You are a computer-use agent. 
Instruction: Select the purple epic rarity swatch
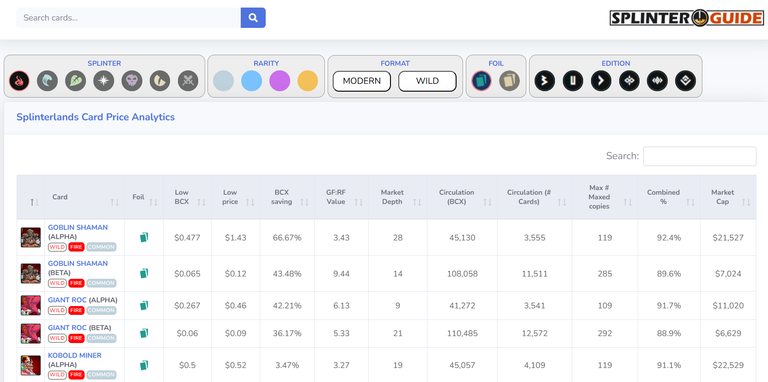pos(280,81)
